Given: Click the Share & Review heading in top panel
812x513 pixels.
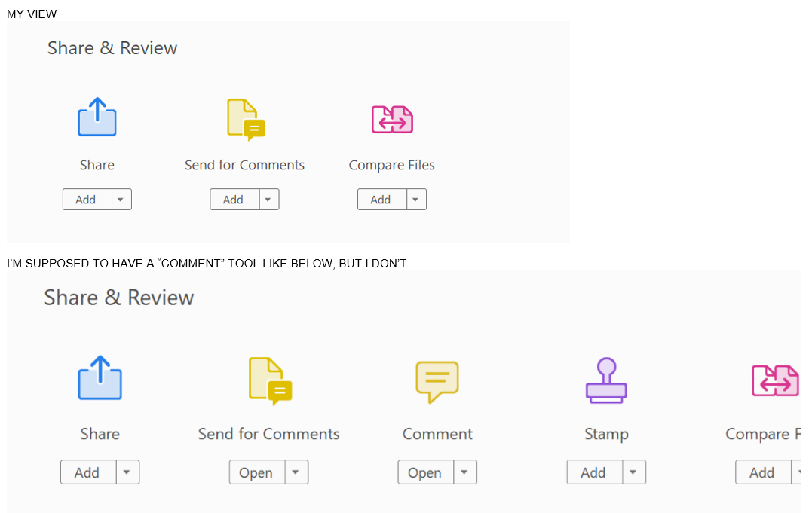Looking at the screenshot, I should click(x=112, y=47).
